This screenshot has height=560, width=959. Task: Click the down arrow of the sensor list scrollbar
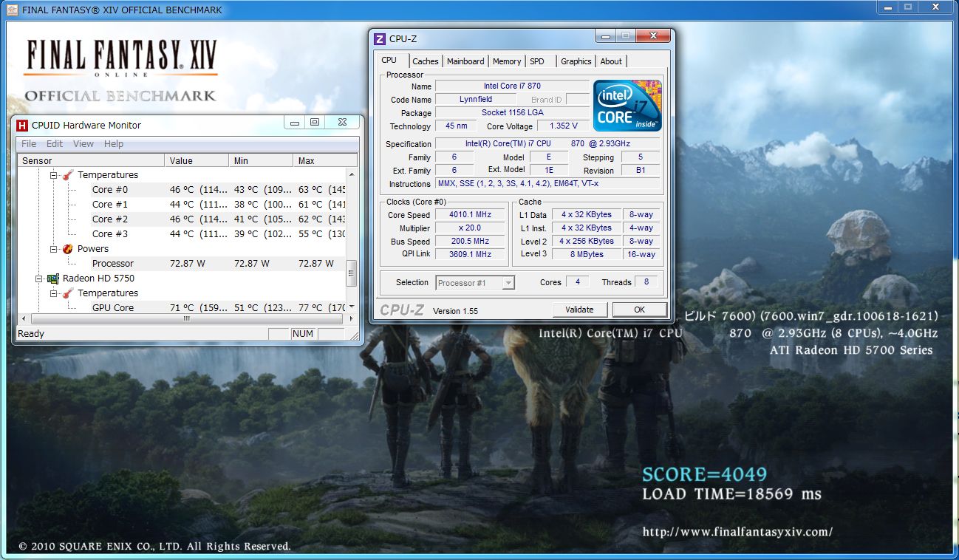point(351,307)
